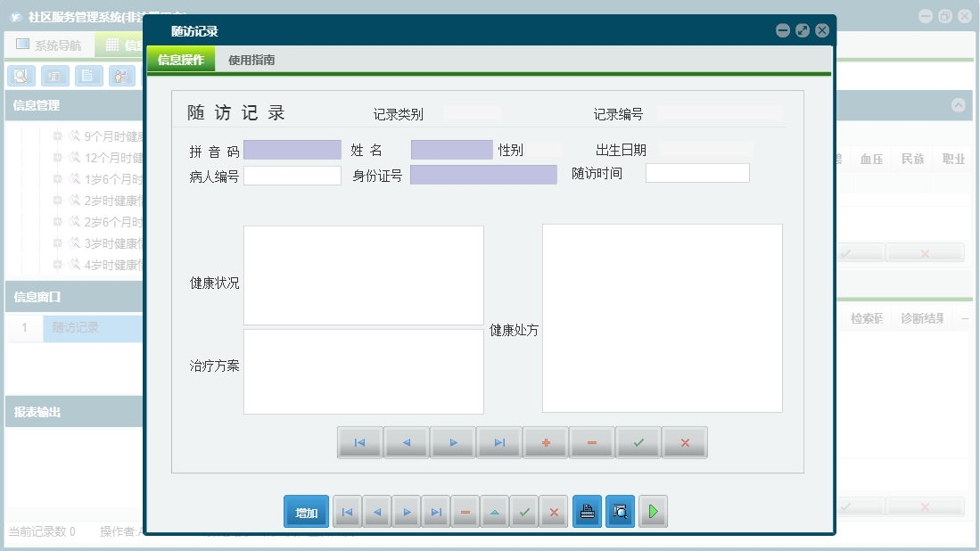Click the minus delete icon in bottom toolbar
The image size is (980, 551).
[x=465, y=513]
